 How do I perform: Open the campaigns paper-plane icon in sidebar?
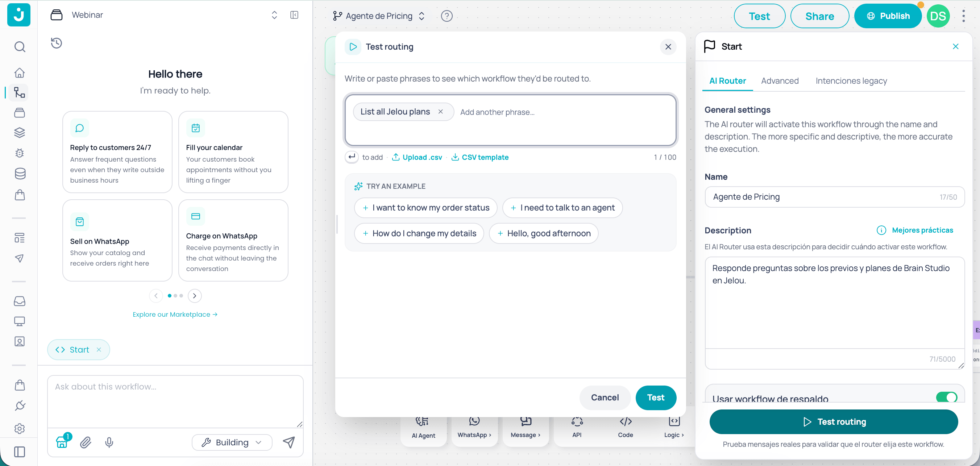click(x=20, y=258)
